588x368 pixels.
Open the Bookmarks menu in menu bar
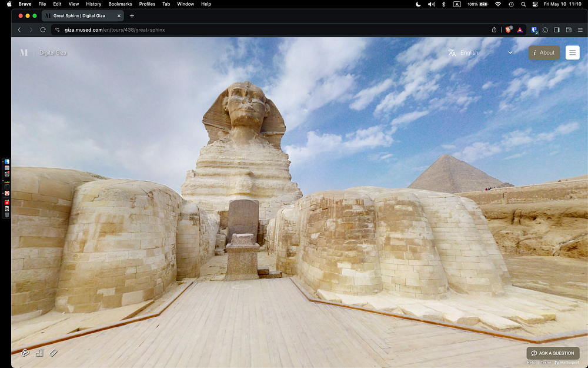point(120,4)
